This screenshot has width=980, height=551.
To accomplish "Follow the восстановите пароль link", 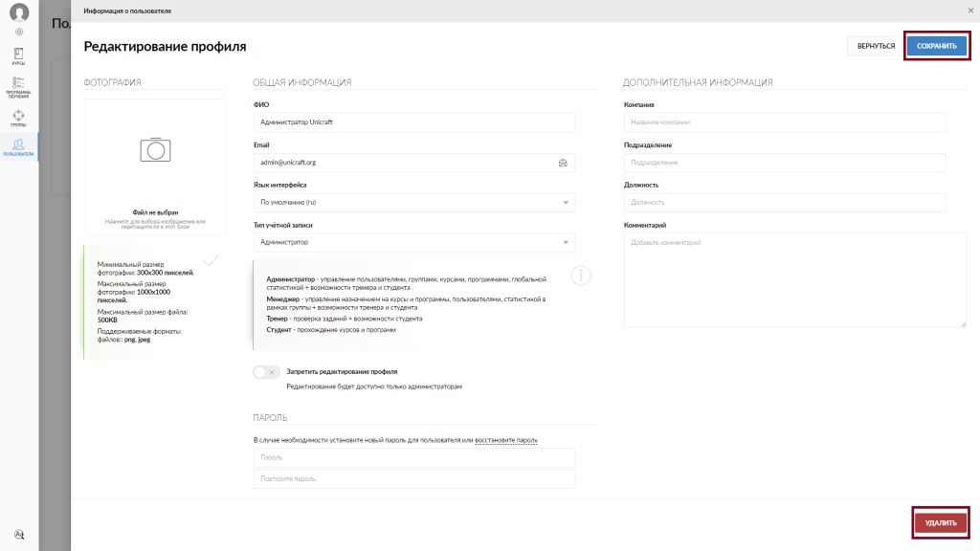I will click(x=506, y=440).
